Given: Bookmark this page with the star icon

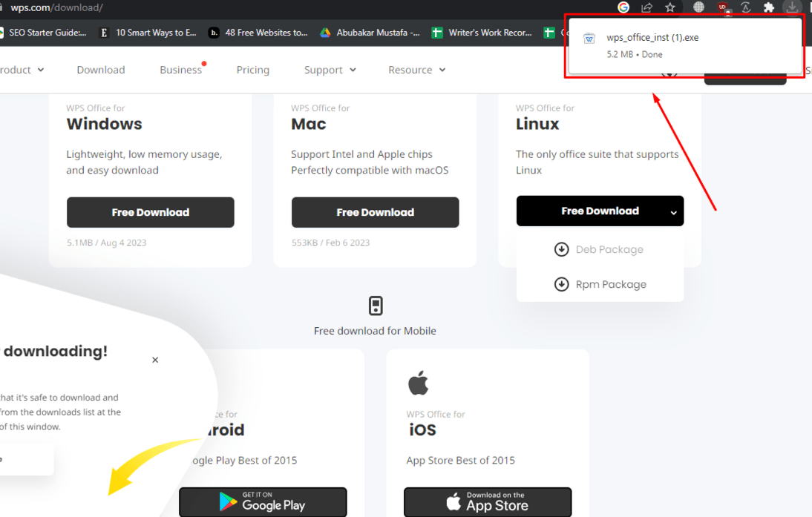Looking at the screenshot, I should (x=670, y=8).
